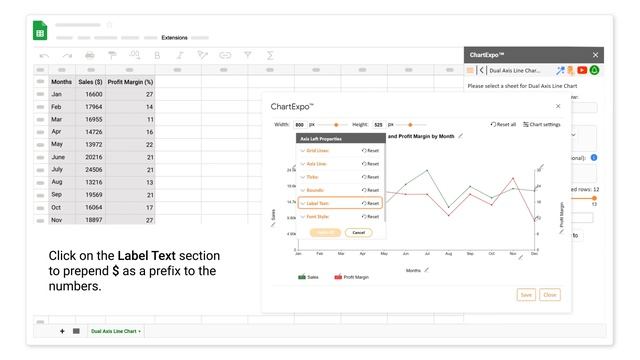Click the insert link icon
This screenshot has height=360, width=640.
click(225, 55)
